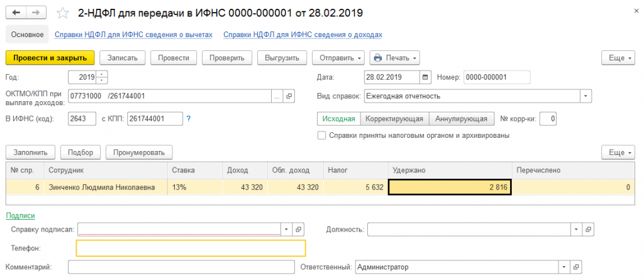
Task: Click the back navigation arrow
Action: click(x=16, y=13)
